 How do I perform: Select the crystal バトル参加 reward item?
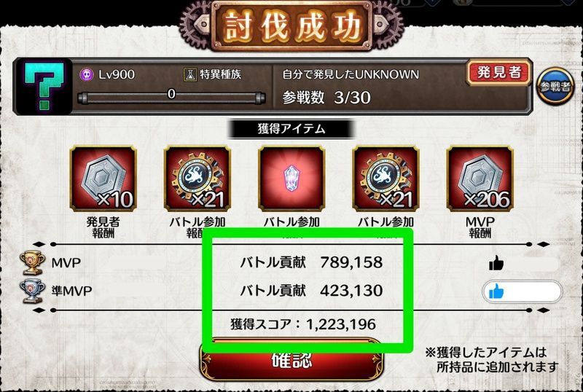(291, 179)
